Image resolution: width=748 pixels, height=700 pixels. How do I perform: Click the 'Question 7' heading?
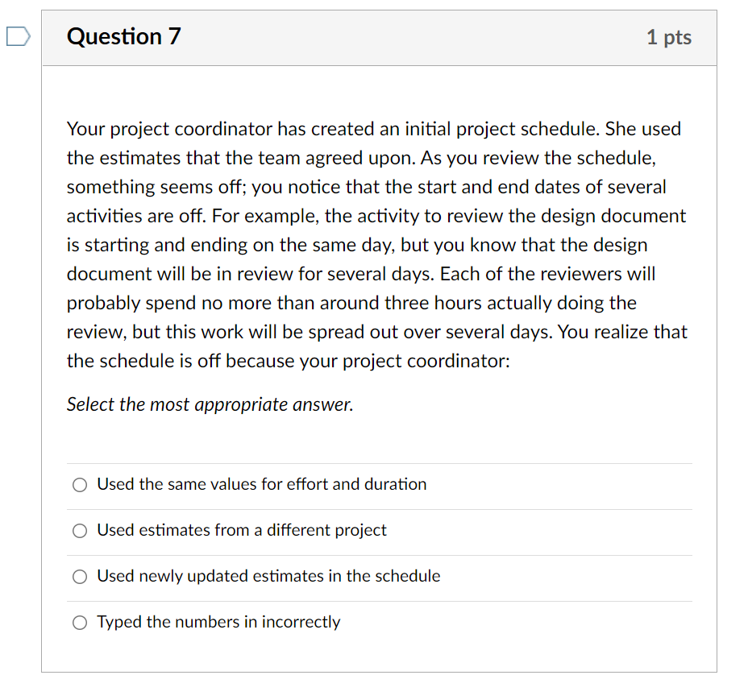[123, 36]
